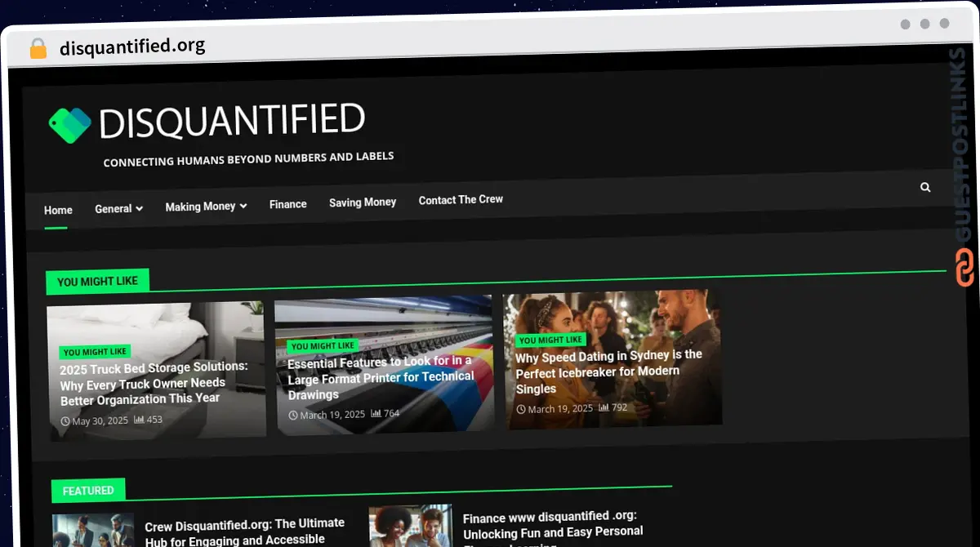Click the views bar-chart icon beside 453
Image resolution: width=980 pixels, height=547 pixels.
[139, 420]
